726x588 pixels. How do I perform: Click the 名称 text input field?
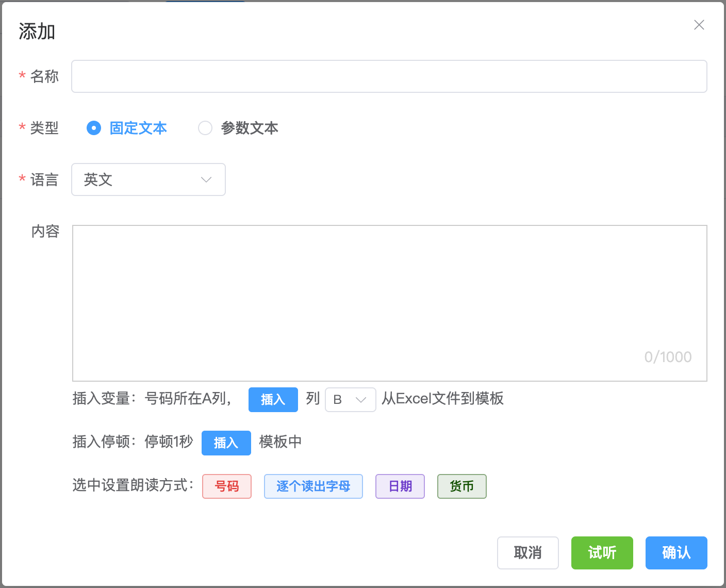point(389,76)
